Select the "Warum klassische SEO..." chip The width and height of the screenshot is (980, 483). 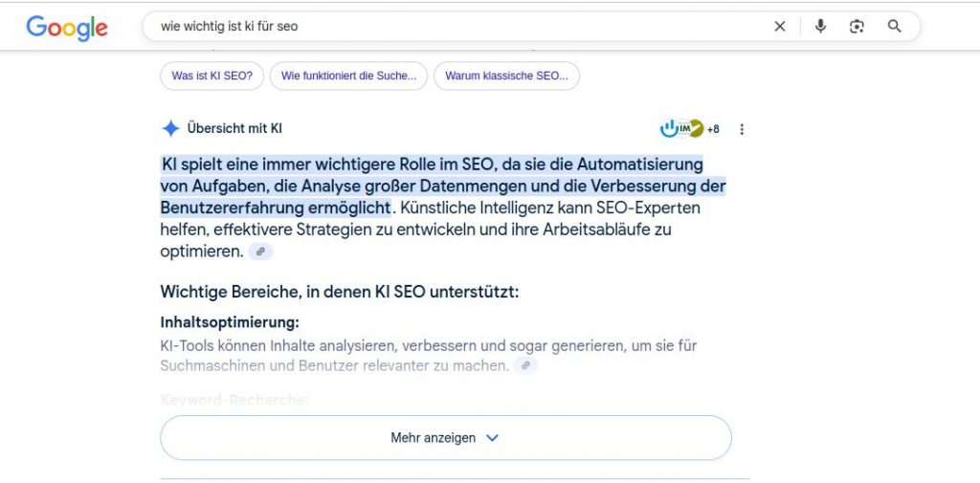pos(506,77)
